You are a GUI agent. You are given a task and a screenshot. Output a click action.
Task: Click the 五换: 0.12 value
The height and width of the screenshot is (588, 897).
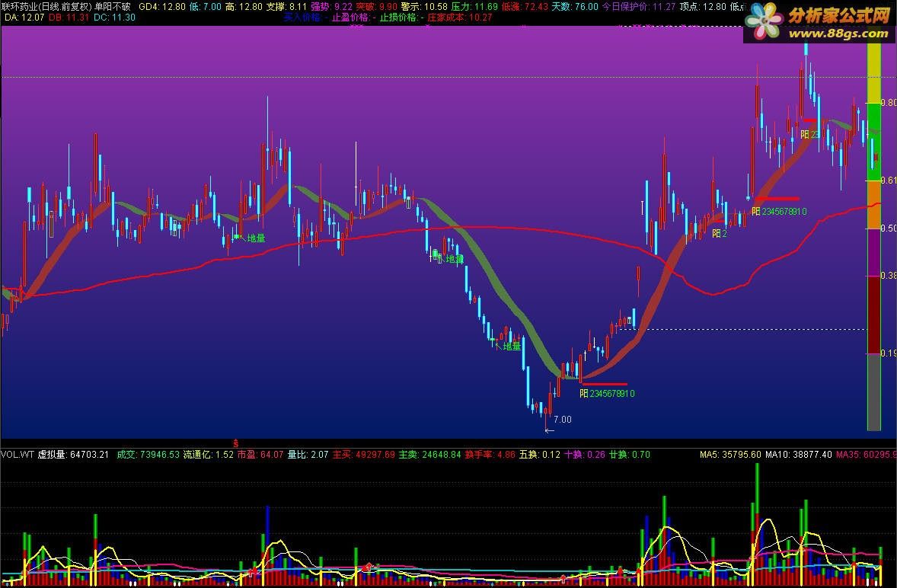pyautogui.click(x=540, y=455)
